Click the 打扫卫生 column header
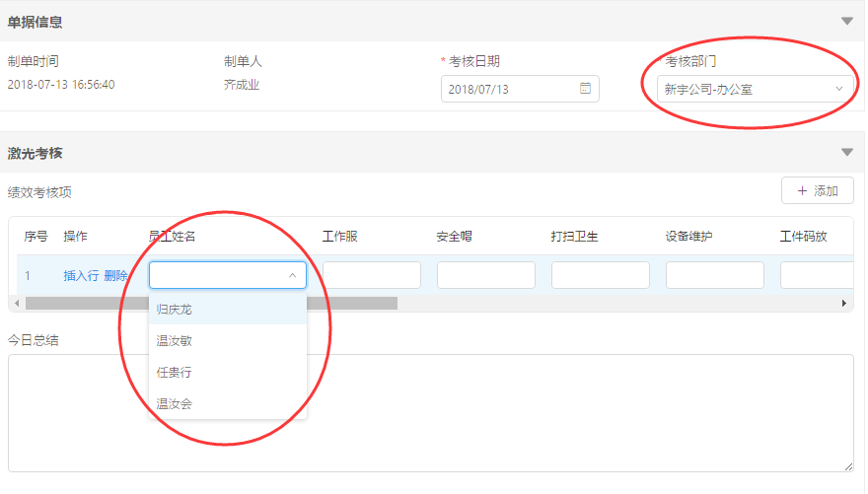The height and width of the screenshot is (494, 868). coord(575,237)
